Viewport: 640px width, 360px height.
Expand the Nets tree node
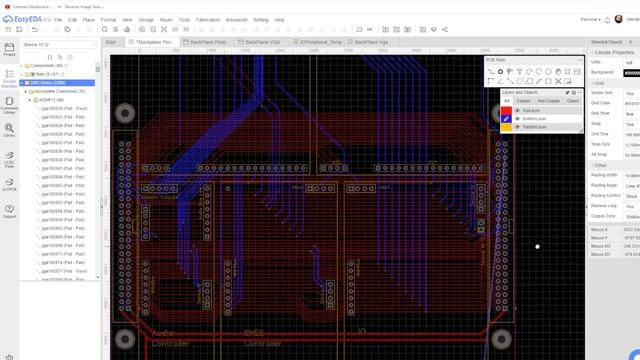click(22, 74)
